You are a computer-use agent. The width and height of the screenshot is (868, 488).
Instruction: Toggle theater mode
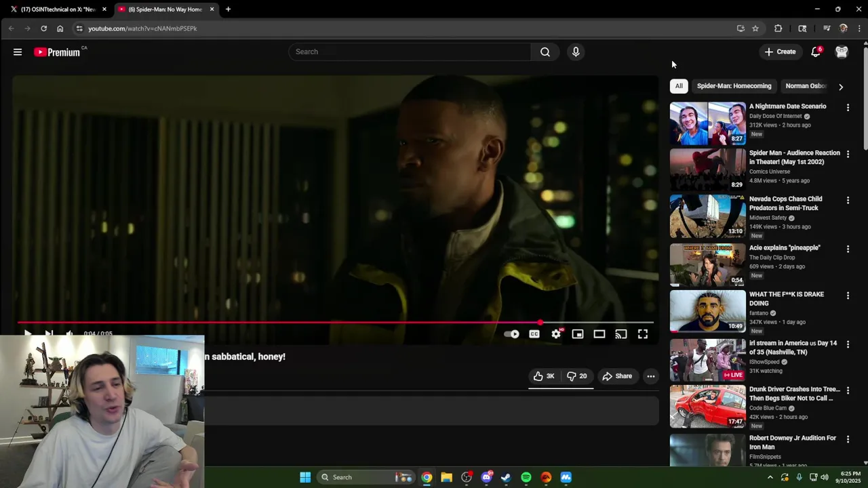click(599, 334)
